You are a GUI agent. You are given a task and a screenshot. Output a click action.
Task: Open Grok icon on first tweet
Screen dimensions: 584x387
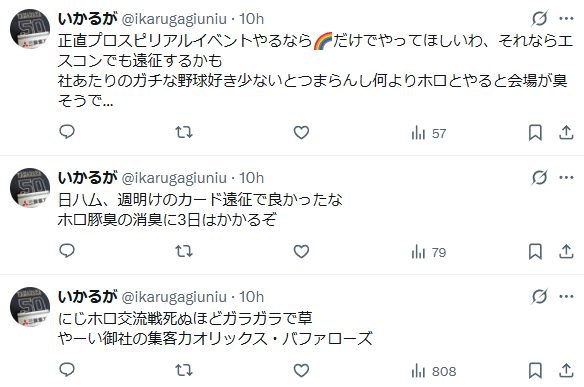[x=539, y=19]
